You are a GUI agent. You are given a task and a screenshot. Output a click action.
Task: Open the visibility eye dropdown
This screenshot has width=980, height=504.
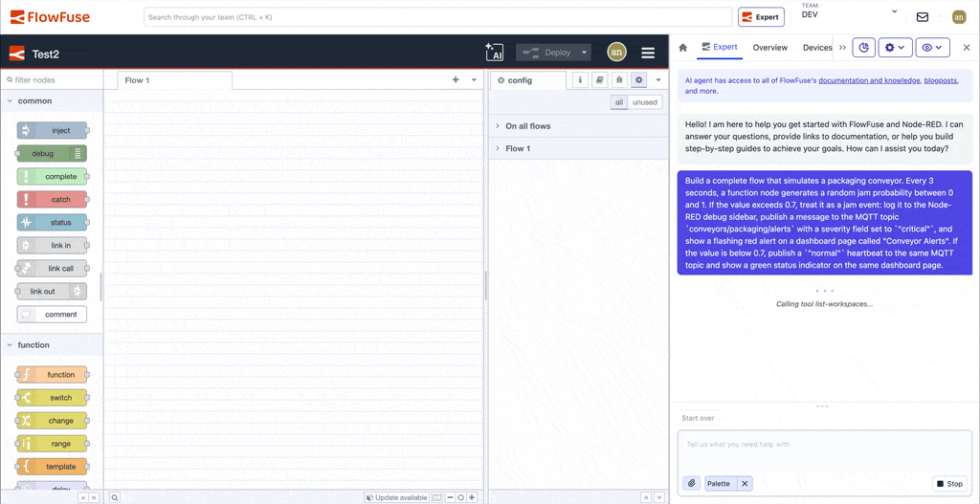point(932,48)
